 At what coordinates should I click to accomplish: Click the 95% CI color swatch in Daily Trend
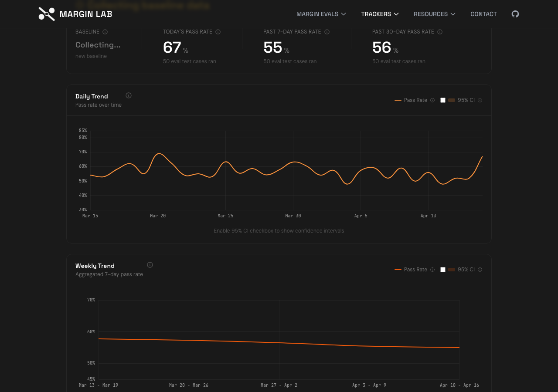click(x=452, y=100)
